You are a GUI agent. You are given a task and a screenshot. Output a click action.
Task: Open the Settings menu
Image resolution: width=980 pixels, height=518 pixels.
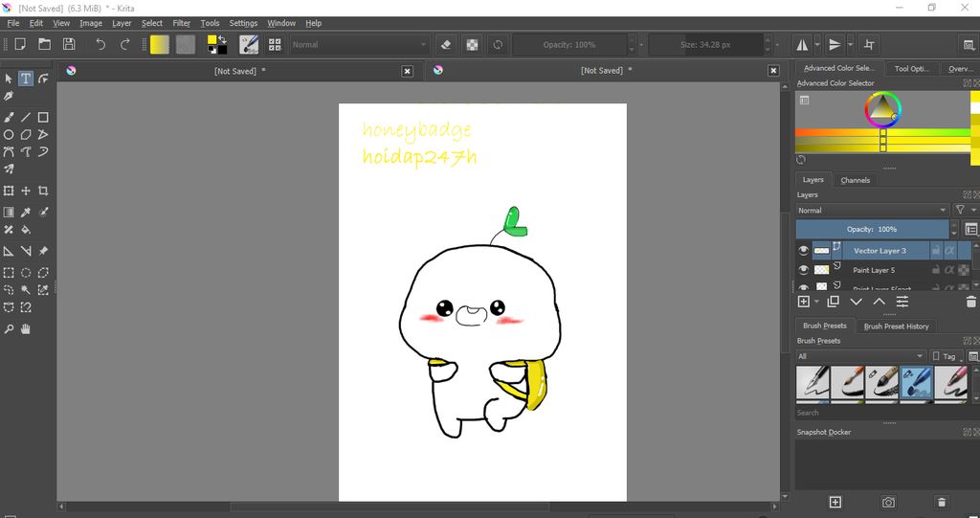(x=243, y=23)
